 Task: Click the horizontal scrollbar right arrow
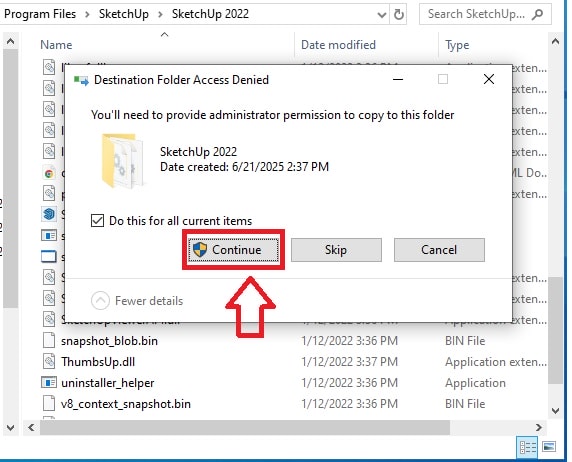[x=538, y=427]
